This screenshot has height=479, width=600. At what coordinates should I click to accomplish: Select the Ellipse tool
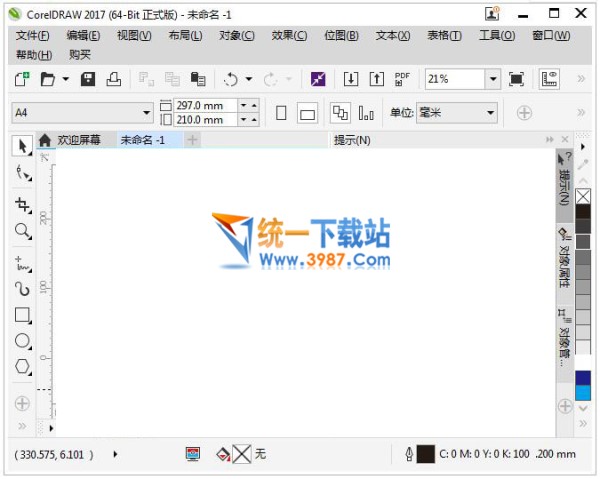click(x=23, y=341)
